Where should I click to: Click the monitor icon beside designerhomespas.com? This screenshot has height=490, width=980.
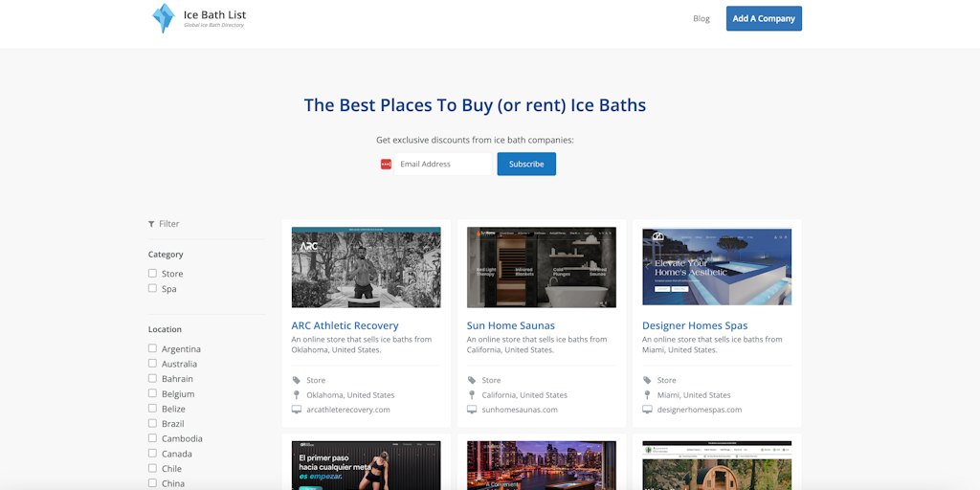point(648,410)
